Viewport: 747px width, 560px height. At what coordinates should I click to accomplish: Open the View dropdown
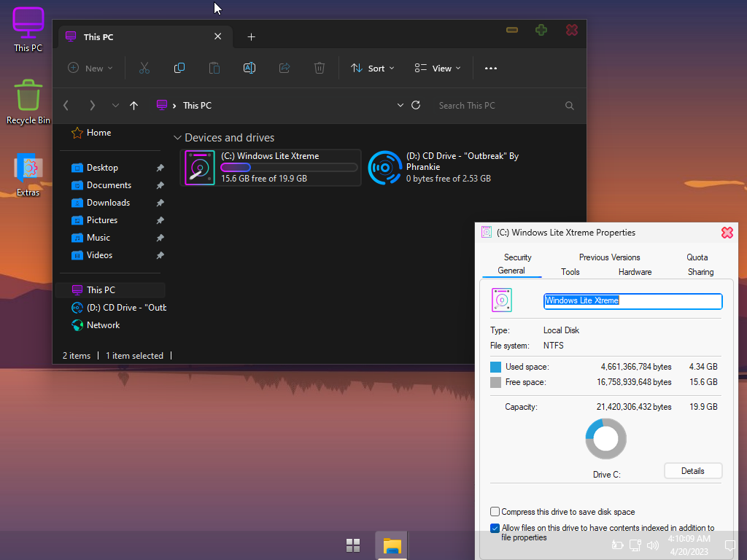(438, 68)
